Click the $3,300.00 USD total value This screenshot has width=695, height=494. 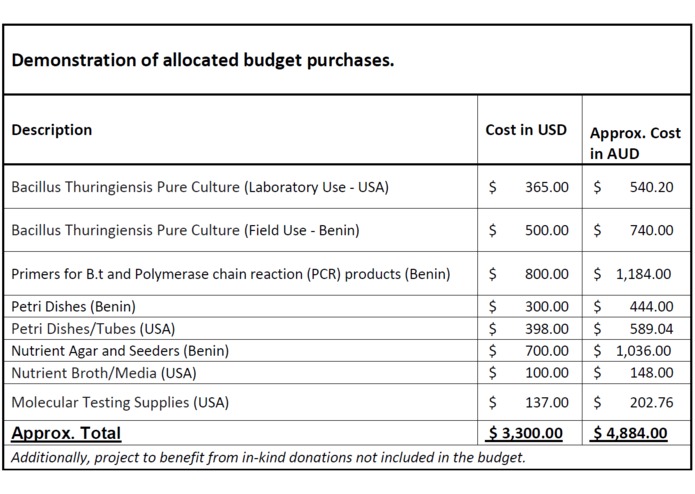(526, 433)
